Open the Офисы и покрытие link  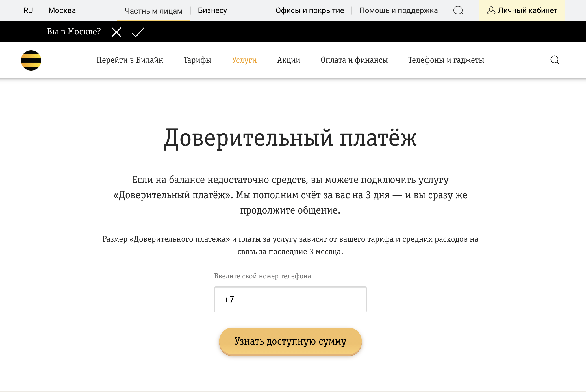point(310,10)
